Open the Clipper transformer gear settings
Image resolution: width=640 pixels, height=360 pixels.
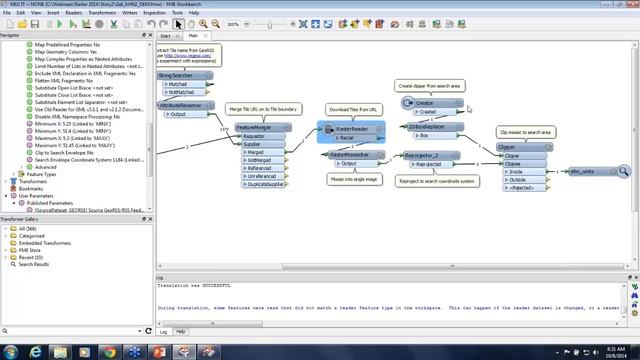pos(549,147)
